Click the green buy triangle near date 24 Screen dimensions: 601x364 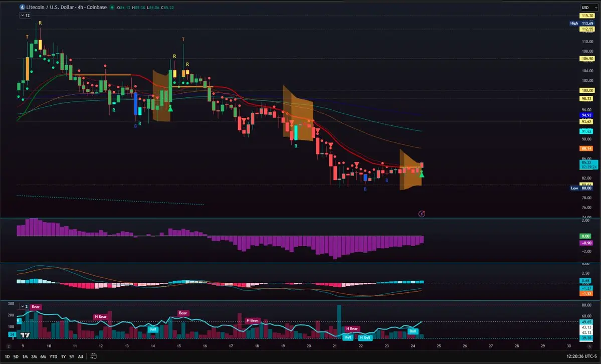pos(422,174)
